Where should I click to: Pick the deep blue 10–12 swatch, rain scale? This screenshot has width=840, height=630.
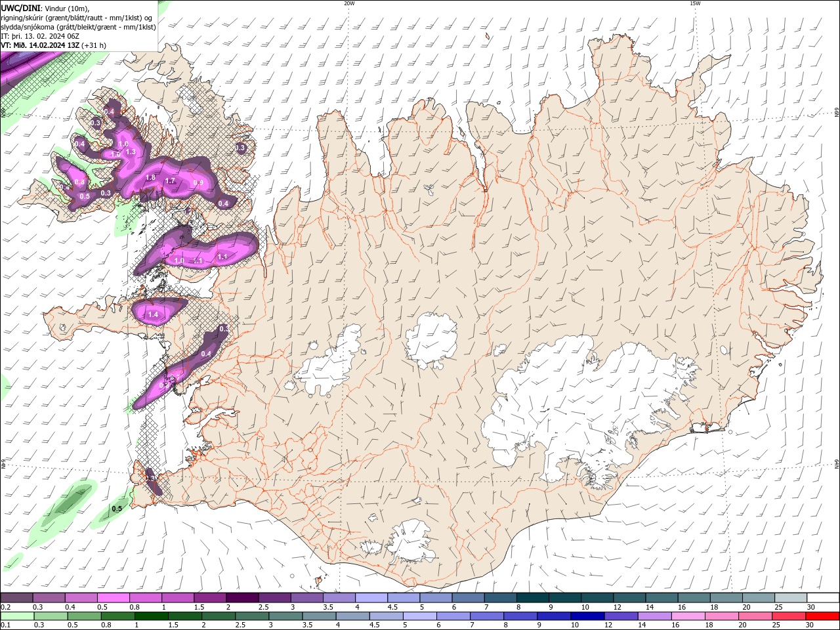[587, 616]
